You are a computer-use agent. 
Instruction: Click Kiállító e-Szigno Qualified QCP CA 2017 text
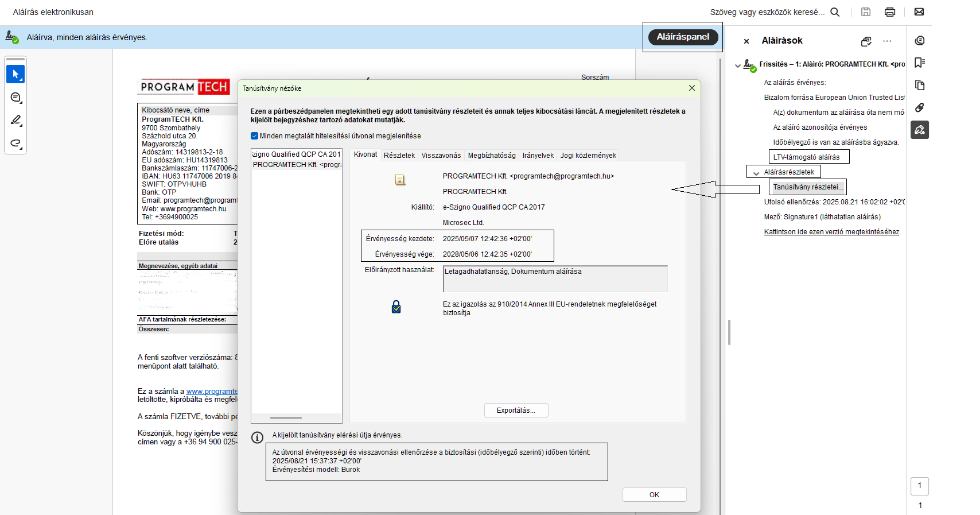click(493, 207)
